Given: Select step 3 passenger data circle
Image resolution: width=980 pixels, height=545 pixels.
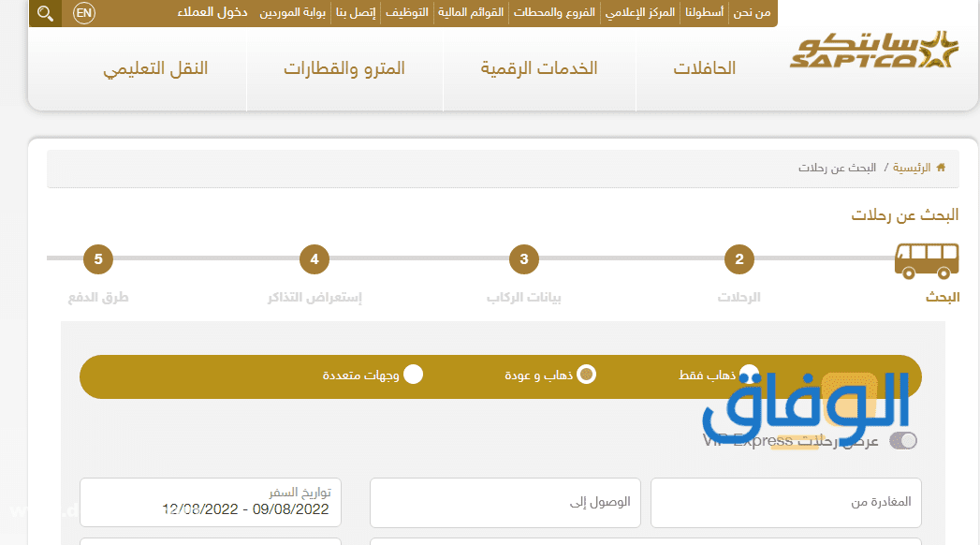Looking at the screenshot, I should [x=524, y=259].
